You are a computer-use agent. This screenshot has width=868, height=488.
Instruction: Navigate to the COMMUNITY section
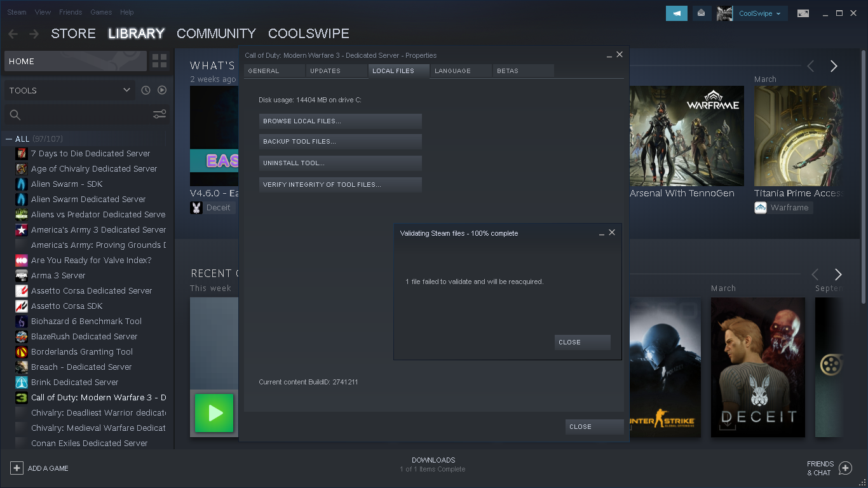[x=216, y=34]
